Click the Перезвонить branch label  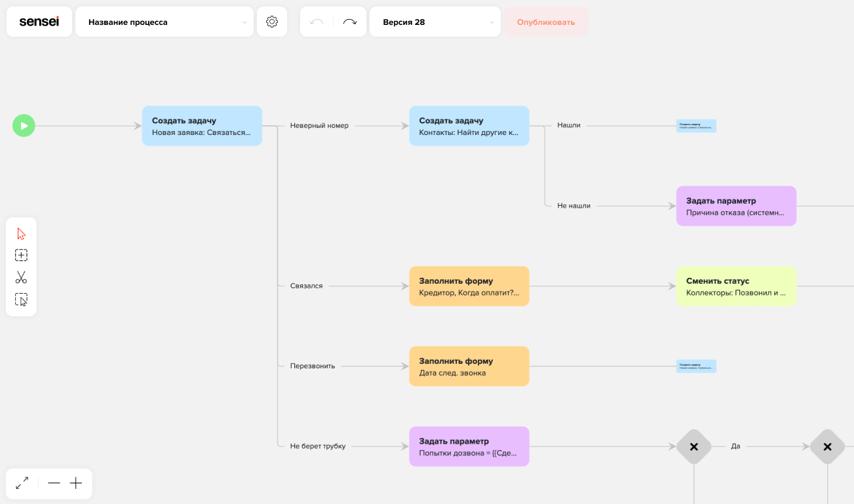point(312,366)
